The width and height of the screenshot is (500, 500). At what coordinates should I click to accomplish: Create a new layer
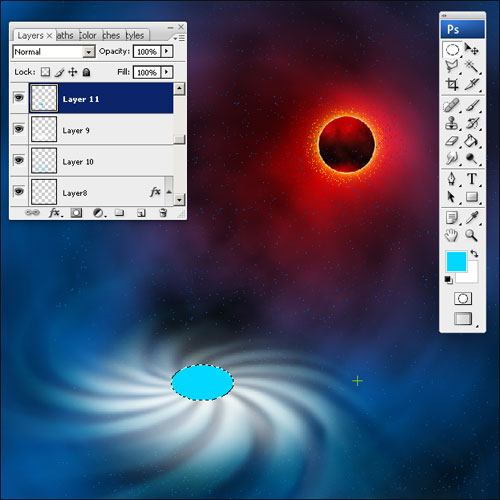tap(141, 213)
